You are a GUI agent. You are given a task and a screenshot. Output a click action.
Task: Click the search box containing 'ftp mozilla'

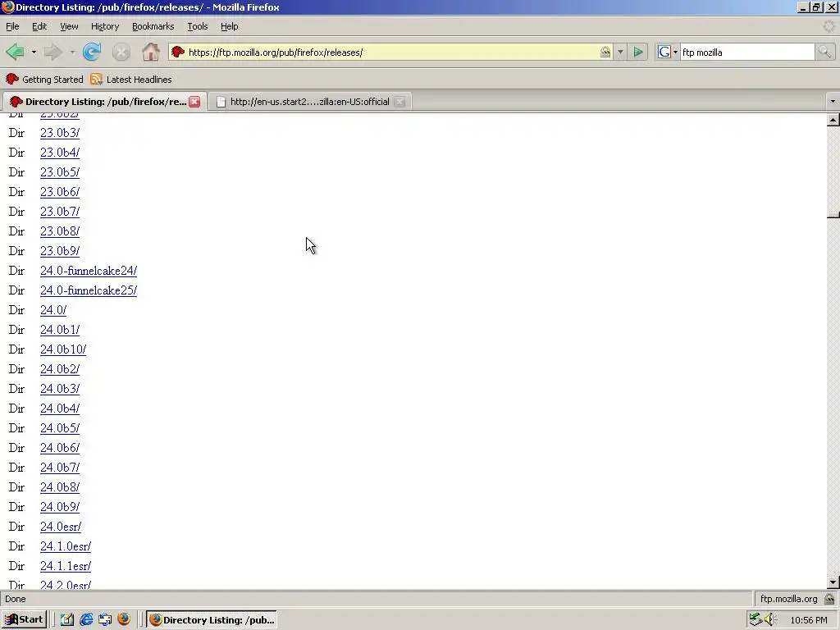[x=747, y=52]
